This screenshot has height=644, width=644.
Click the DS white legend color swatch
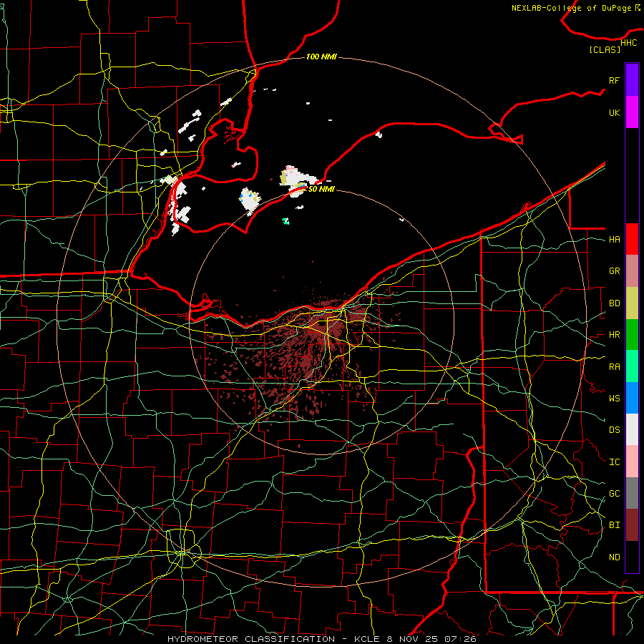point(632,429)
